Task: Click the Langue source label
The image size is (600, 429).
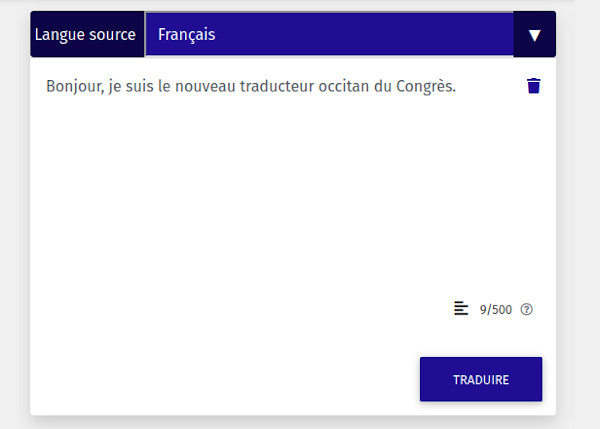Action: point(85,35)
